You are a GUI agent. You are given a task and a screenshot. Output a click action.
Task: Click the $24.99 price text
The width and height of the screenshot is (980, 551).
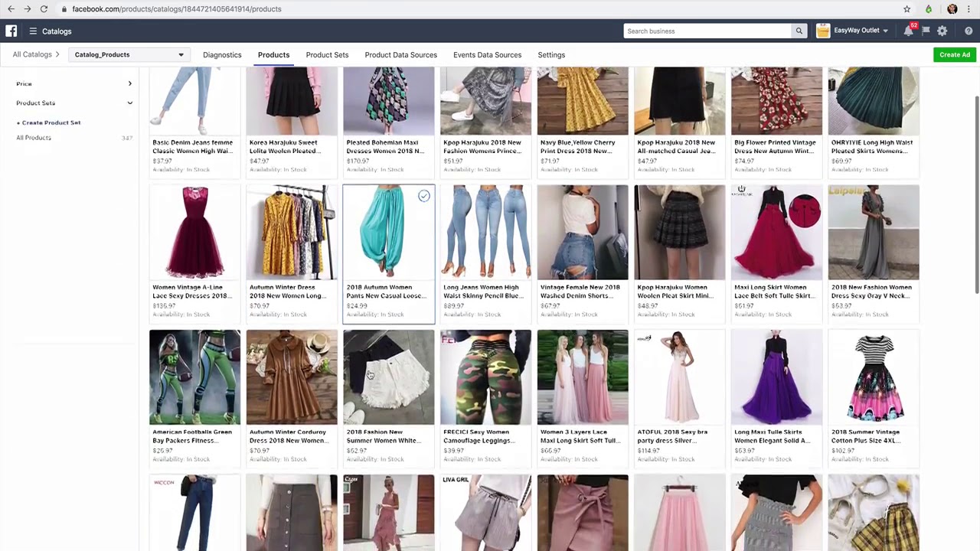pyautogui.click(x=357, y=306)
